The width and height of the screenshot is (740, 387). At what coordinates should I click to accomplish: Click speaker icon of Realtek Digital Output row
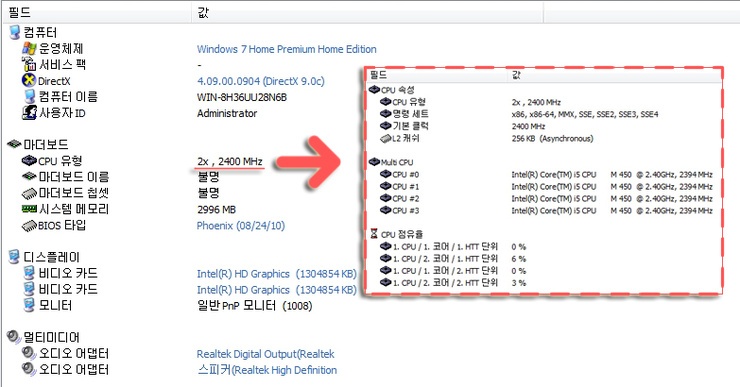[x=29, y=353]
